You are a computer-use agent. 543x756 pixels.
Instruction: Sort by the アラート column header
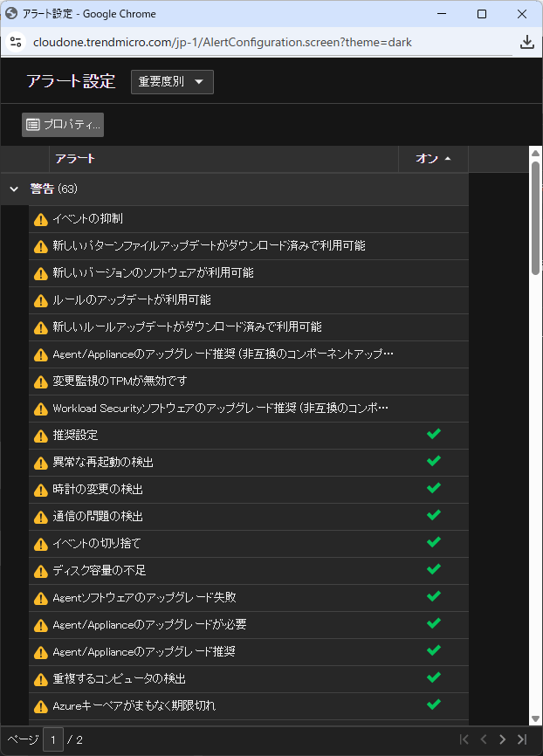(x=223, y=159)
